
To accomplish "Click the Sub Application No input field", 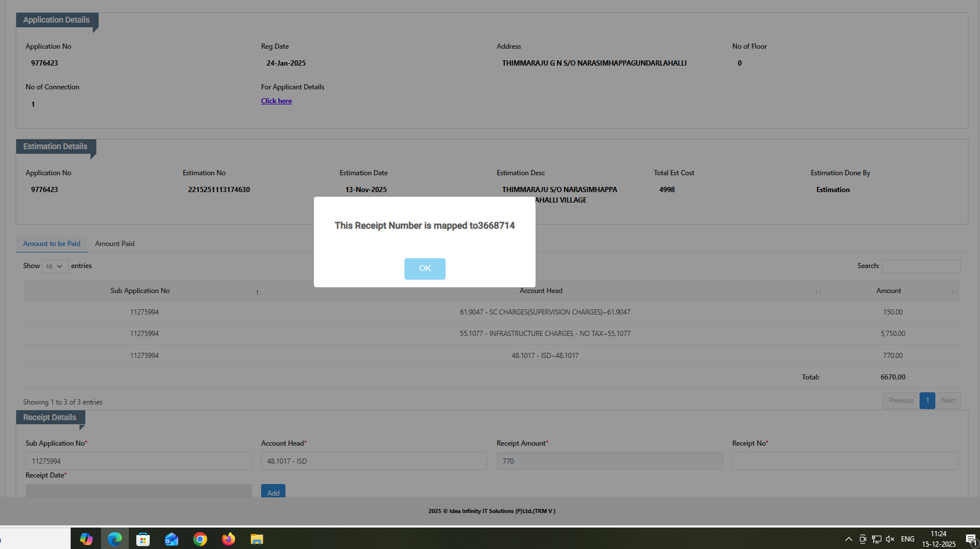I will click(139, 461).
